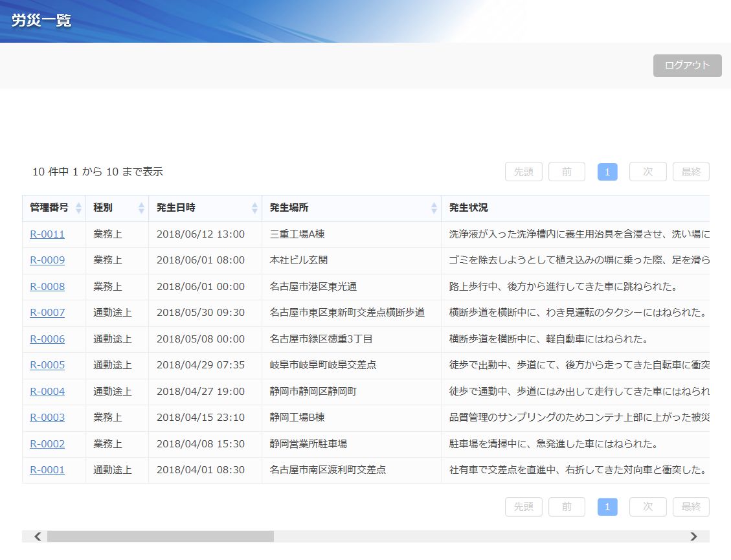The image size is (731, 560).
Task: Click bottom 最終 pagination button
Action: (x=691, y=507)
